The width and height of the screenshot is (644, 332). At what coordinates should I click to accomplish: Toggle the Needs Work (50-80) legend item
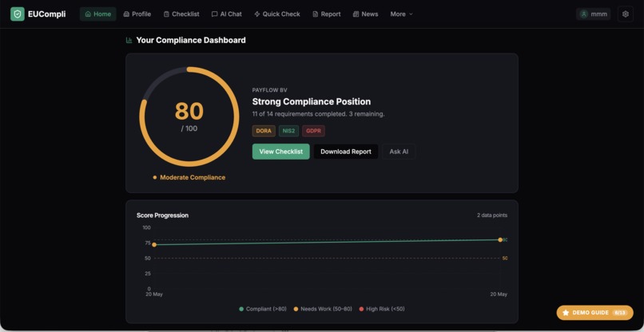click(x=323, y=309)
